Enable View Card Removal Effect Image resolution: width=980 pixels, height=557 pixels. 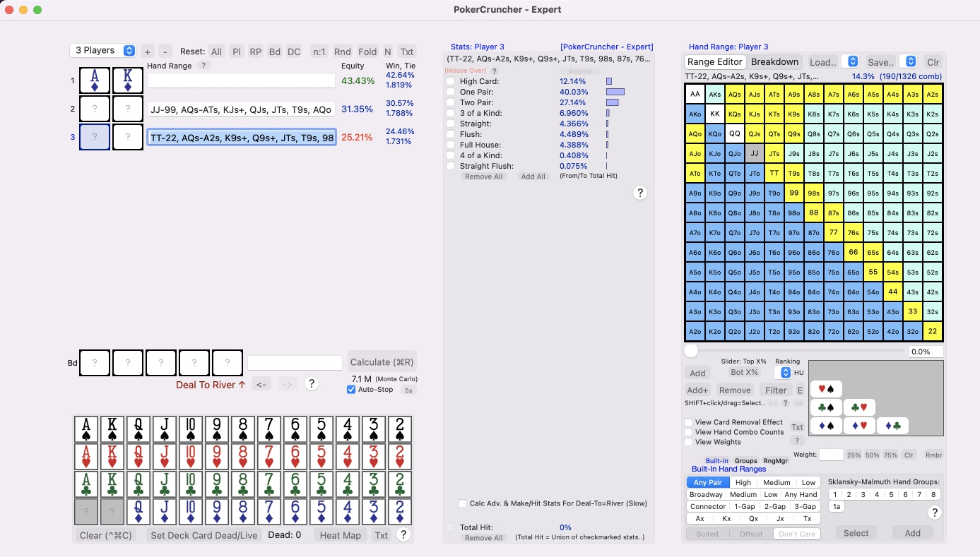(x=688, y=422)
